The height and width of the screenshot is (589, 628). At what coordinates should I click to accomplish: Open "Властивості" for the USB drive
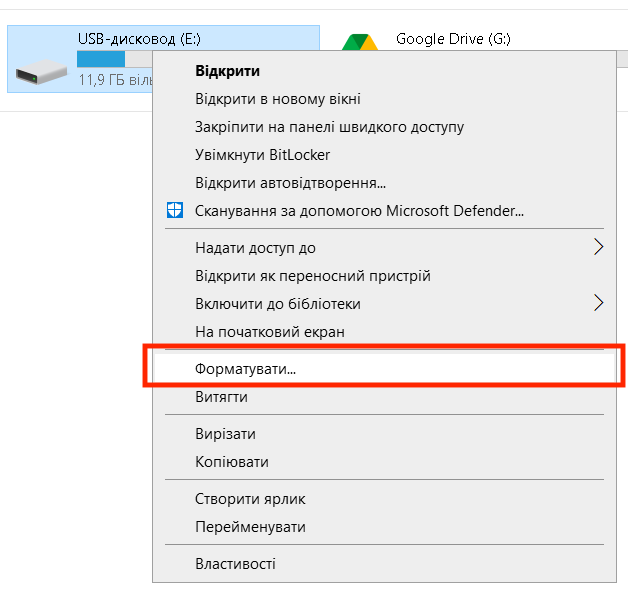tap(235, 563)
